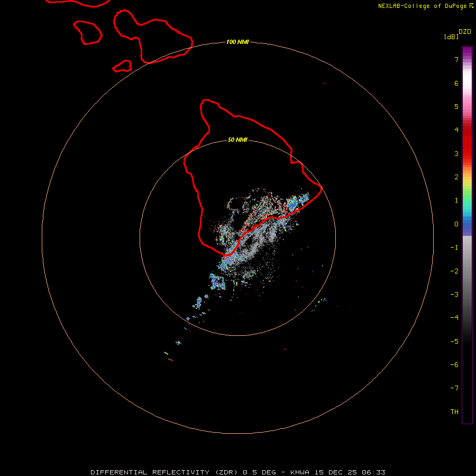Click the -2 value on the color scale
Viewport: 476px width, 476px height.
click(454, 271)
